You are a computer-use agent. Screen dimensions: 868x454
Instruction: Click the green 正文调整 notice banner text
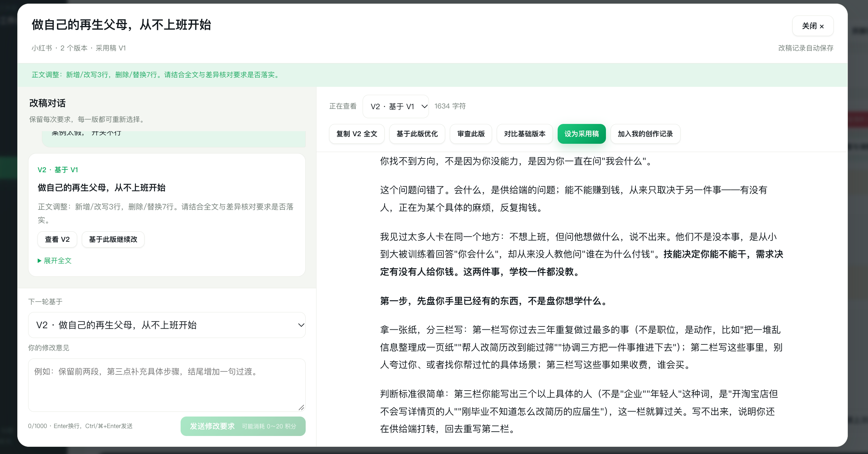156,75
